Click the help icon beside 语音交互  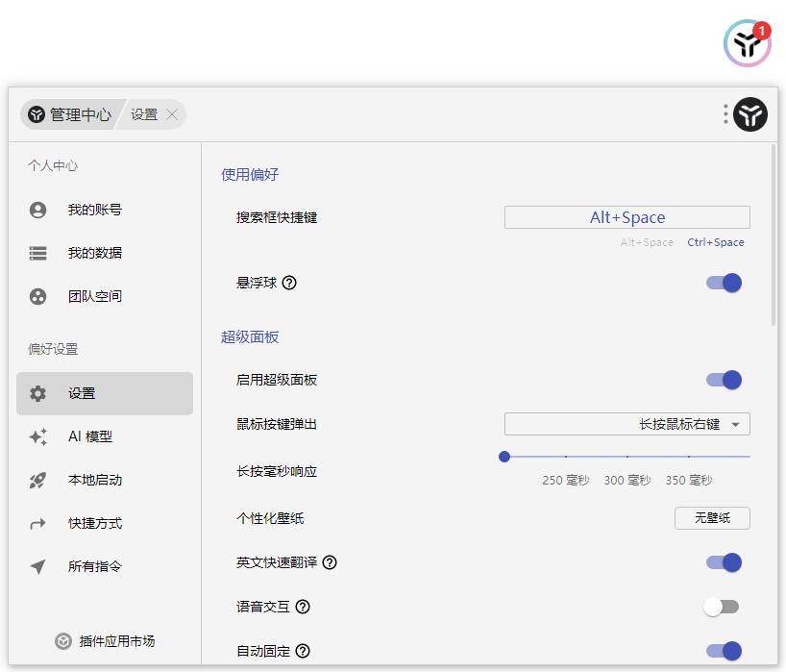point(303,607)
